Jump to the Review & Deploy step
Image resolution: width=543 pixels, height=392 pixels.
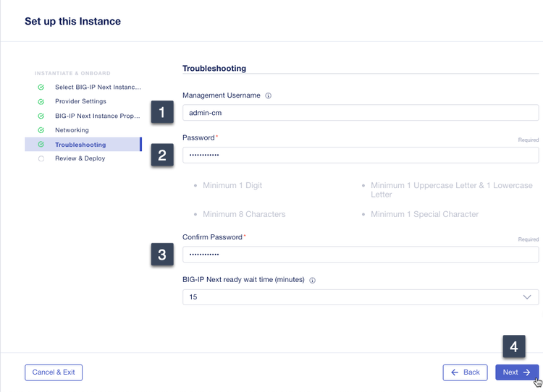(x=80, y=158)
